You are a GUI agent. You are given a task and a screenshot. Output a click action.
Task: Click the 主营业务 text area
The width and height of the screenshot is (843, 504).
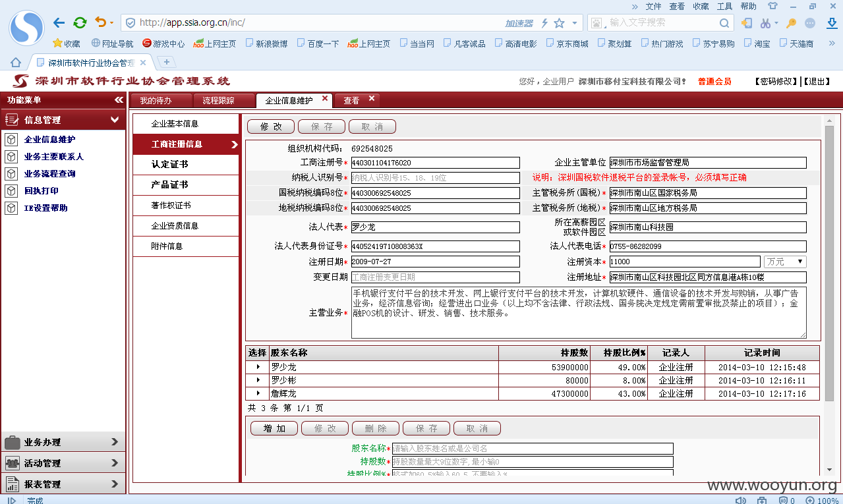[579, 313]
